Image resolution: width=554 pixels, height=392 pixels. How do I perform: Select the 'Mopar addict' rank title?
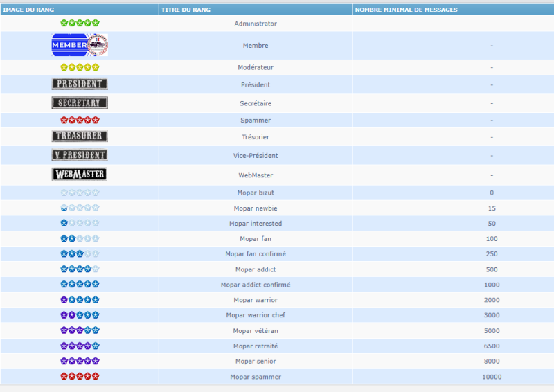256,269
